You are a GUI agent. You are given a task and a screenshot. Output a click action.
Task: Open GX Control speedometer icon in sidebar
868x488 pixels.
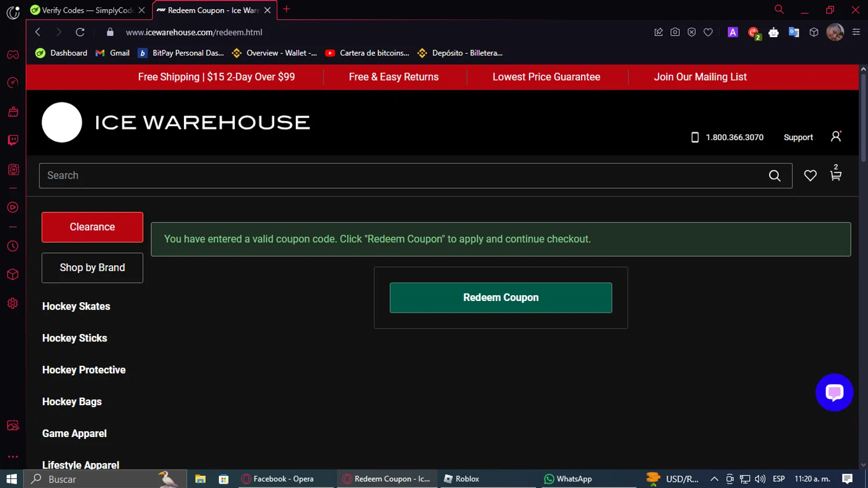pyautogui.click(x=13, y=83)
